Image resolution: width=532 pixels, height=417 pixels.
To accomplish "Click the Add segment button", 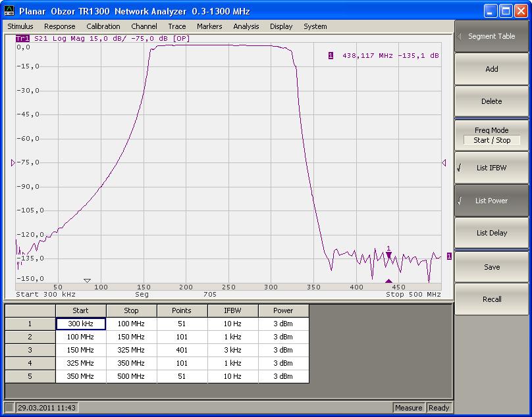I will tap(491, 69).
